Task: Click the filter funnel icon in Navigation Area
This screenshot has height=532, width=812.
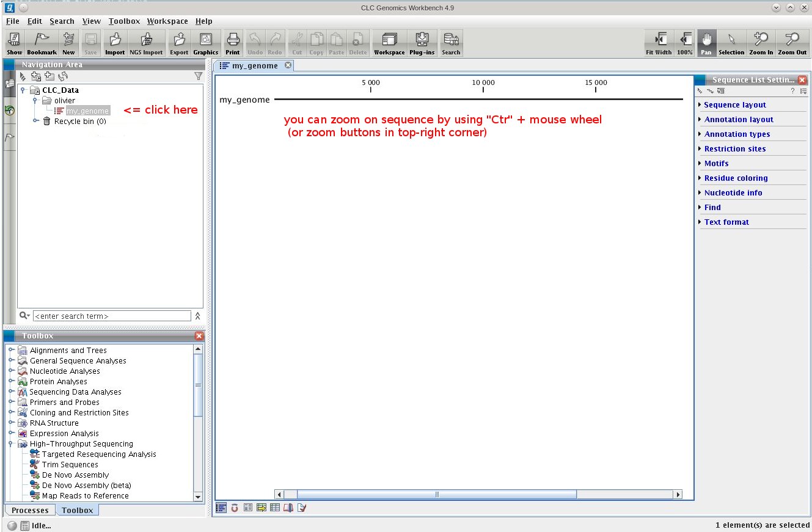Action: (198, 76)
